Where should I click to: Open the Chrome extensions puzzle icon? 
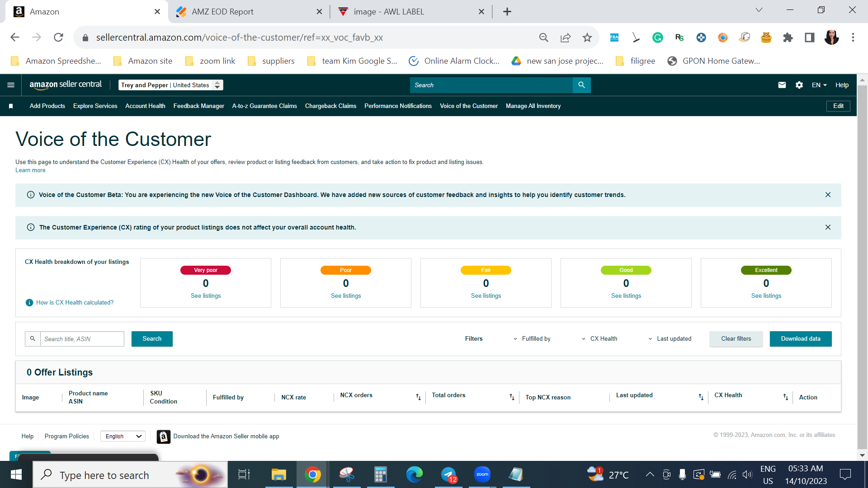[x=788, y=38]
